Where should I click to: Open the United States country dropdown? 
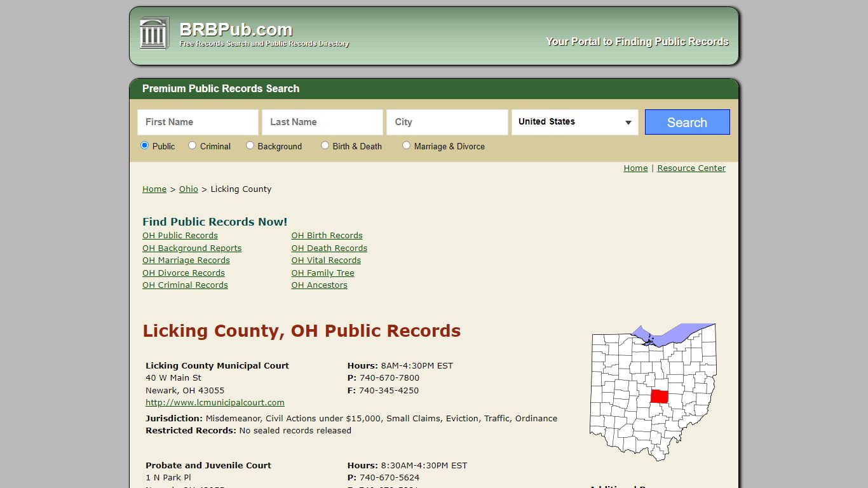(575, 122)
